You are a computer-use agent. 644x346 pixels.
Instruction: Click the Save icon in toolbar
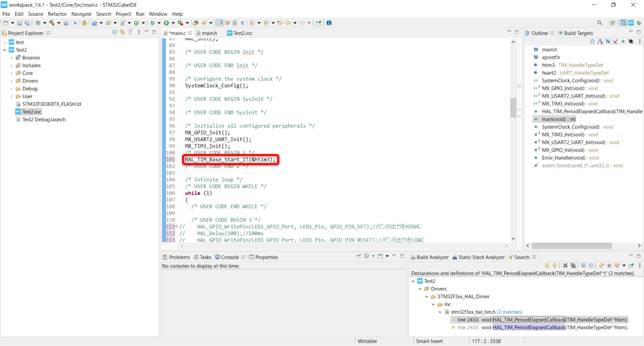click(x=19, y=23)
